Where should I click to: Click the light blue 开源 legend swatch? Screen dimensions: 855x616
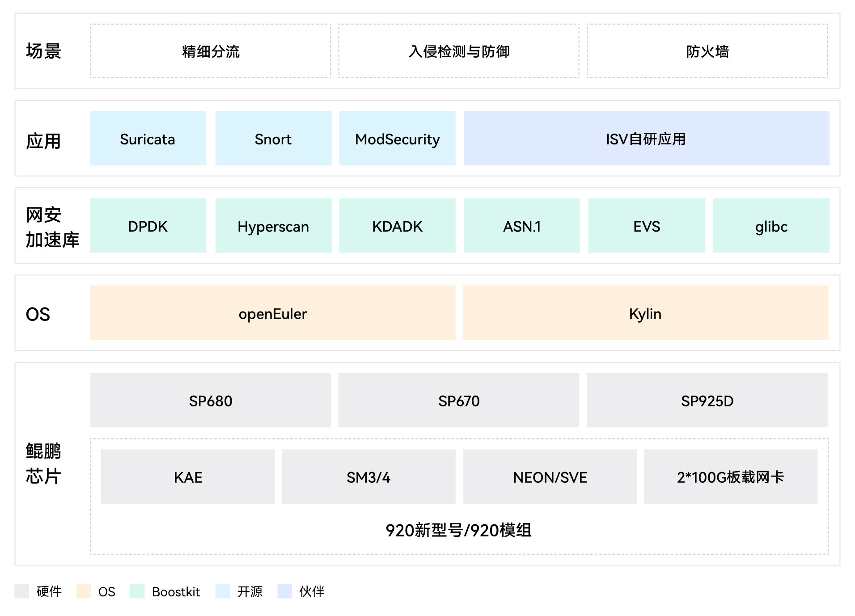click(222, 591)
